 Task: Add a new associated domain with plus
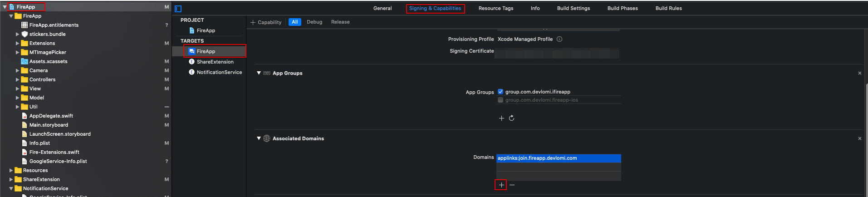pyautogui.click(x=501, y=185)
